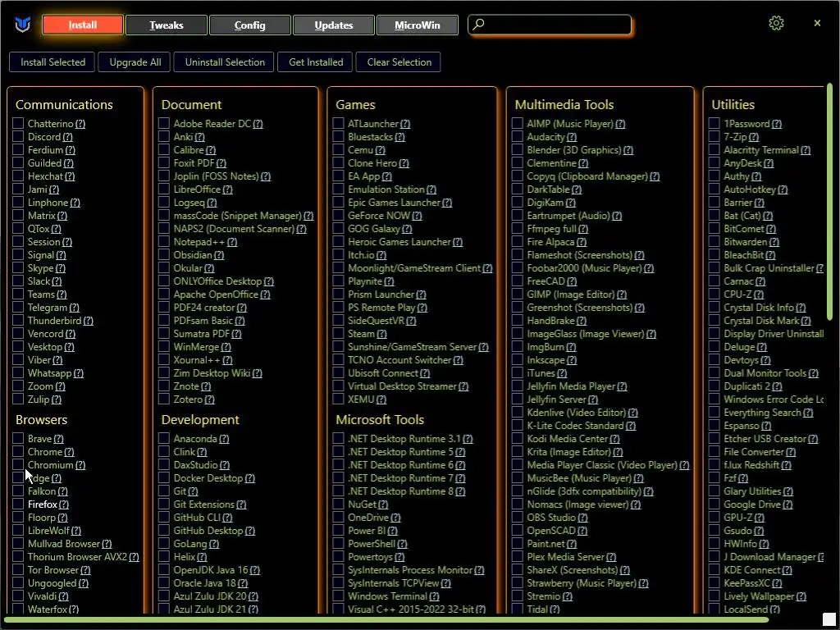Image resolution: width=840 pixels, height=630 pixels.
Task: Check the Windows Terminal checkbox
Action: coord(338,596)
